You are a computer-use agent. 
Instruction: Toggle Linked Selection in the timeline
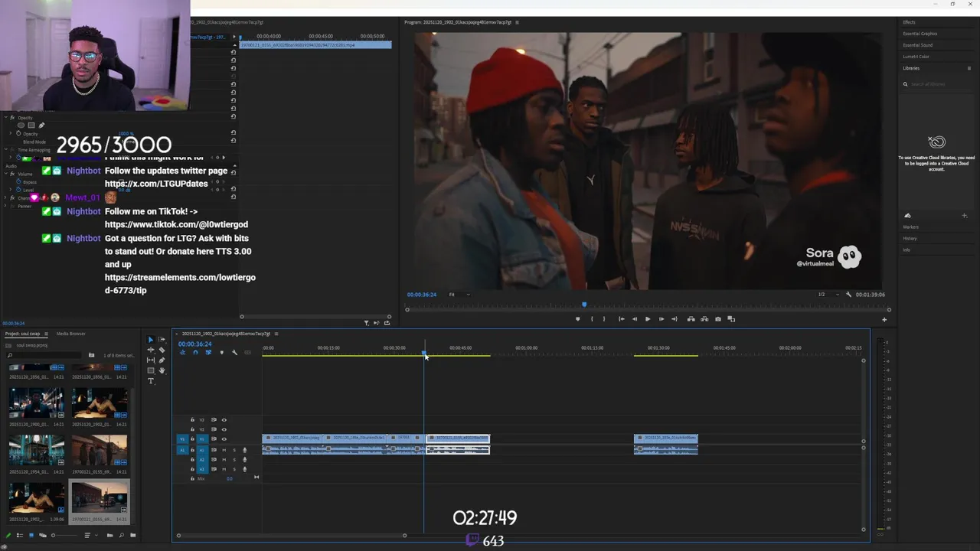tap(208, 352)
